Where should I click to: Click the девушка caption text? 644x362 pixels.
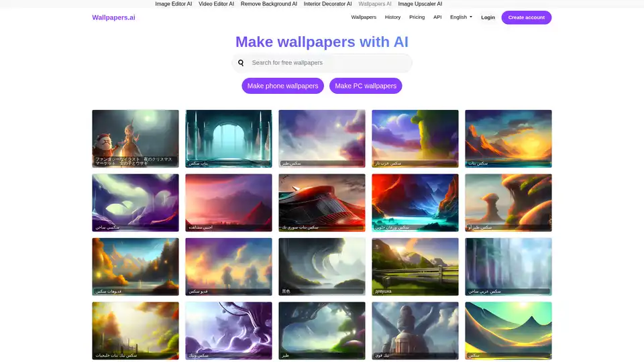click(383, 292)
